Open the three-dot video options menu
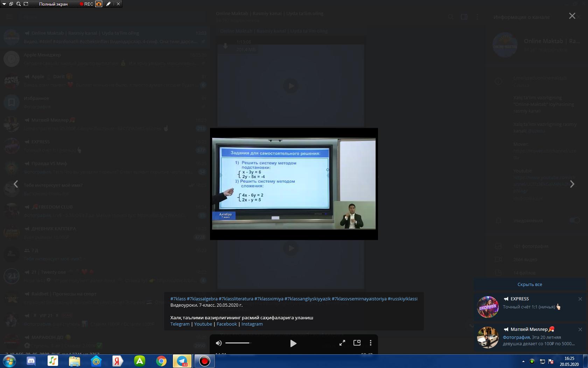Screen dimensions: 588x368 click(x=371, y=343)
